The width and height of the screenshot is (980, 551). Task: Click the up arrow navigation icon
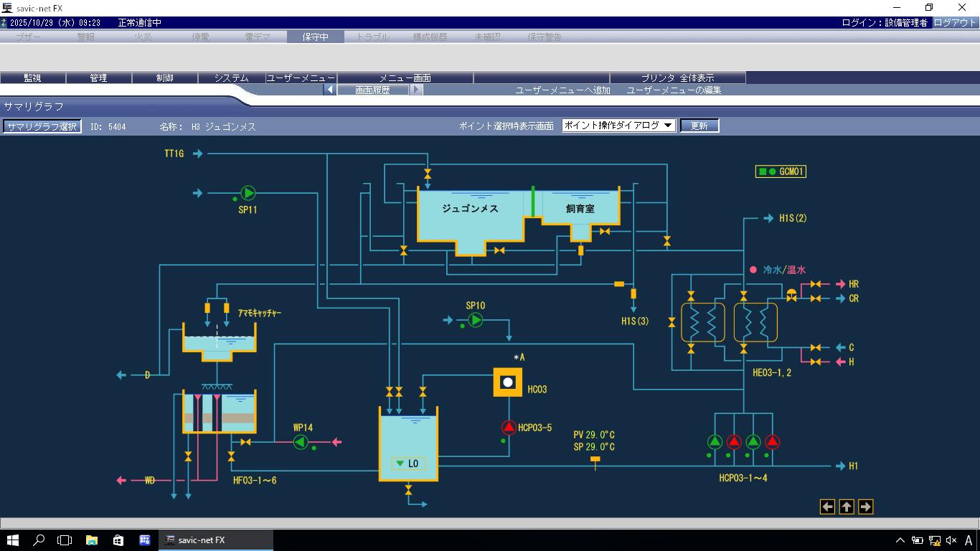point(847,507)
